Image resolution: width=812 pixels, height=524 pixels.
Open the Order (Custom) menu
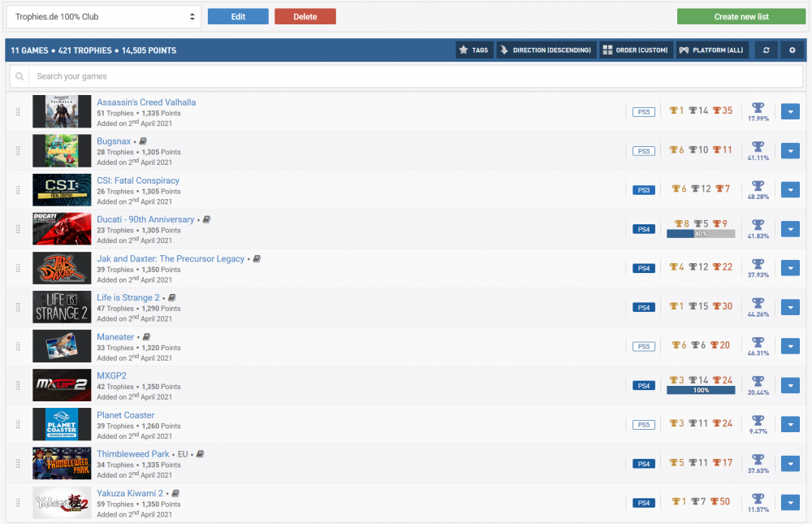pos(636,50)
